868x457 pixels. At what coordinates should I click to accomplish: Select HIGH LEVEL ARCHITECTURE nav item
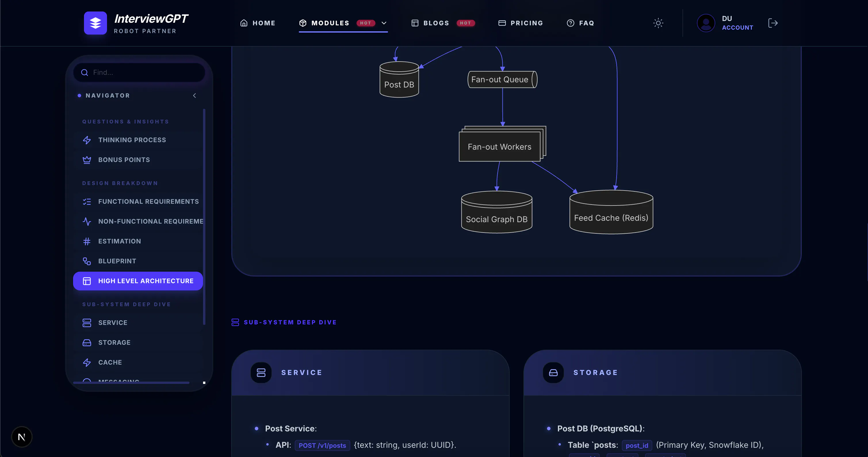click(x=138, y=281)
